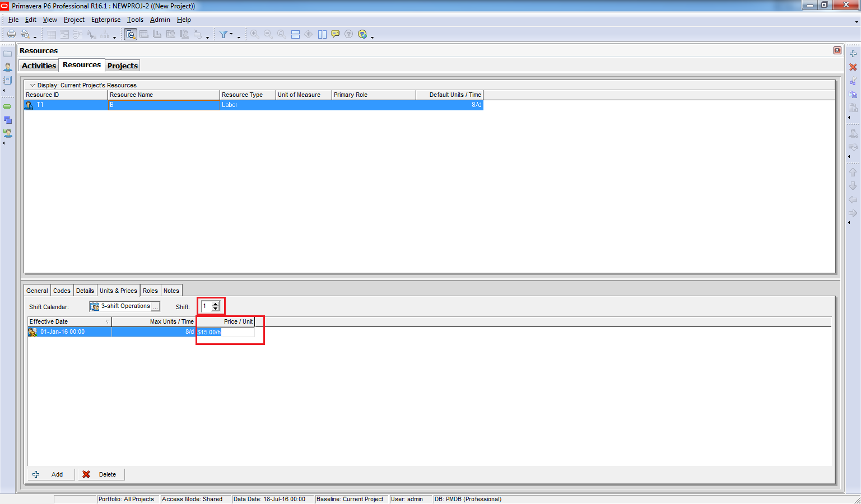This screenshot has height=504, width=861.
Task: Click the green plus Add icon in right sidebar
Action: pos(853,54)
